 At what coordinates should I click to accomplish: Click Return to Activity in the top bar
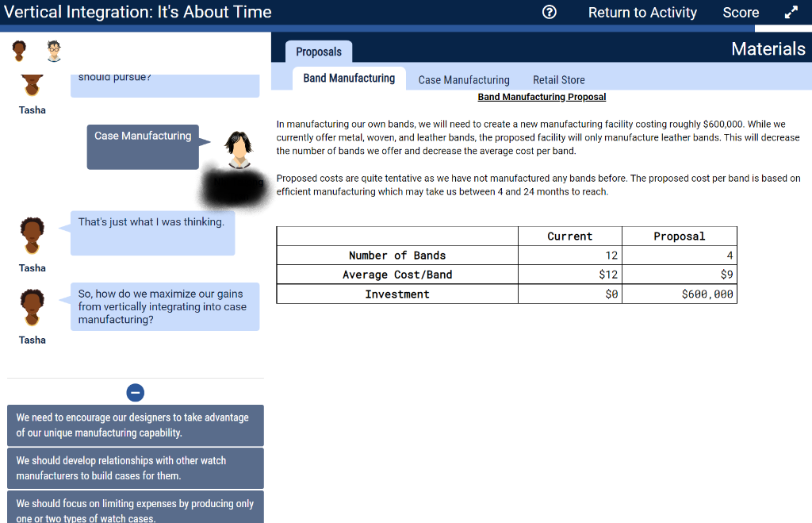click(642, 13)
